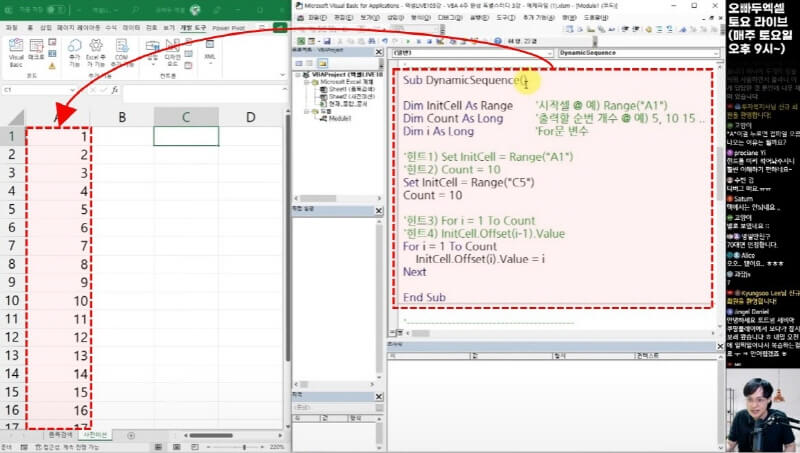Add a new sheet with plus icon
The image size is (800, 453).
pyautogui.click(x=131, y=435)
